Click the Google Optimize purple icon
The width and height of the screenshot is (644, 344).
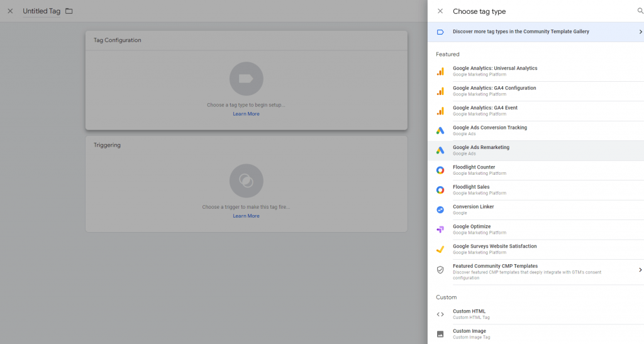point(440,230)
